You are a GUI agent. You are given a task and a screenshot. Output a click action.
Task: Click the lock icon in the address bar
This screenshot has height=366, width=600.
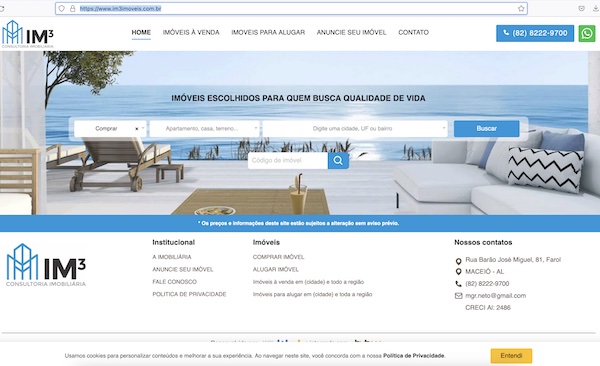coord(72,8)
